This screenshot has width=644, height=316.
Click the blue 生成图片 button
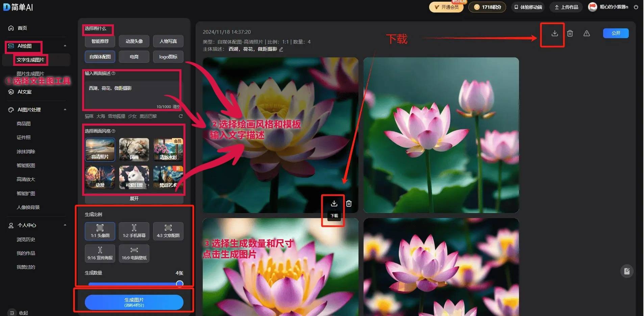[134, 302]
